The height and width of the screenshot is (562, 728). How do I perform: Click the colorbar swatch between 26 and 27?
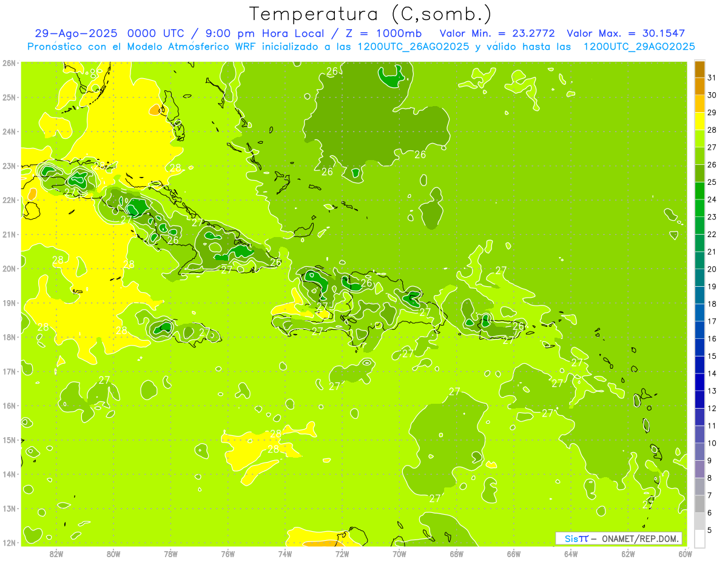[x=699, y=156]
